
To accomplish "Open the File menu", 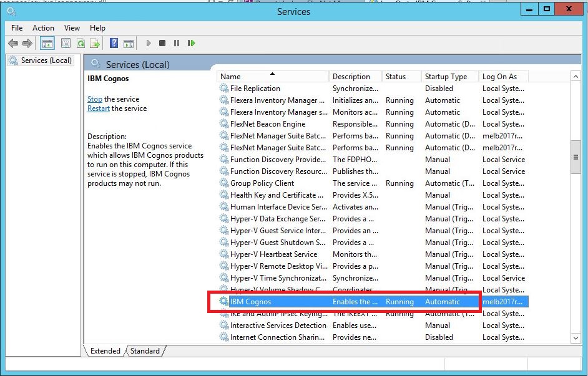I will click(17, 28).
